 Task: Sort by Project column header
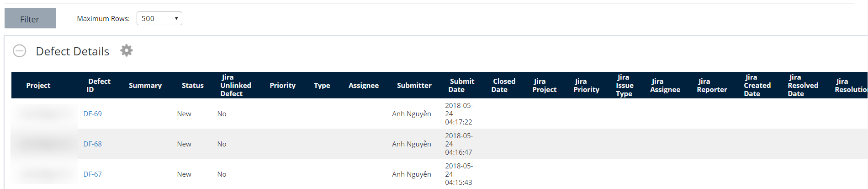pos(38,86)
